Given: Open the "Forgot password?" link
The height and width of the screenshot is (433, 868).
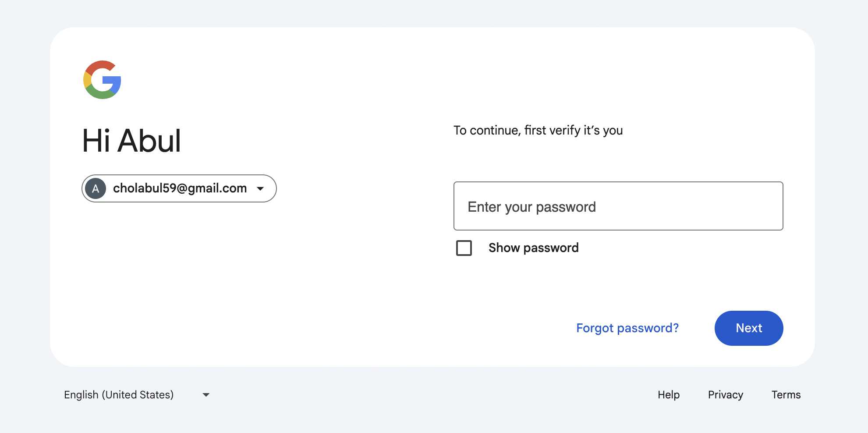Looking at the screenshot, I should click(627, 328).
